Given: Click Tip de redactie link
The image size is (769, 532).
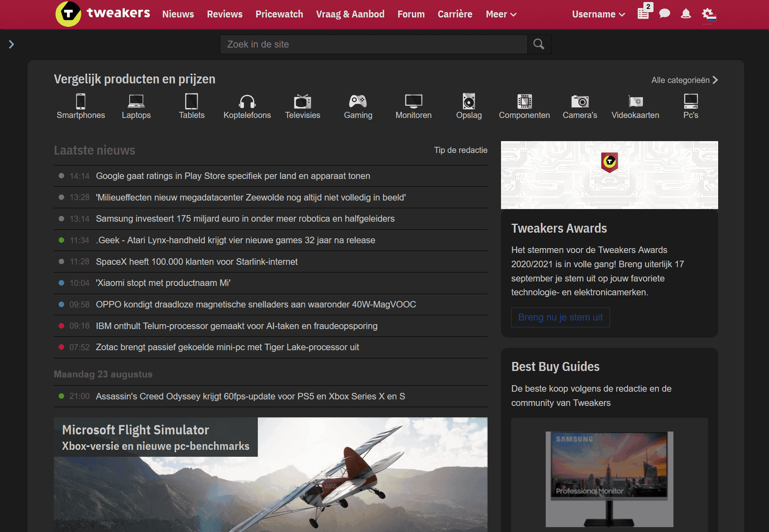Looking at the screenshot, I should 461,150.
